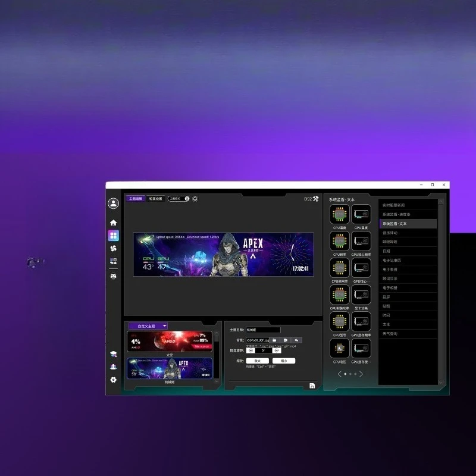Viewport: 476px width, 476px height.
Task: Decrease screen rotation with left stepper
Action: [x=250, y=350]
